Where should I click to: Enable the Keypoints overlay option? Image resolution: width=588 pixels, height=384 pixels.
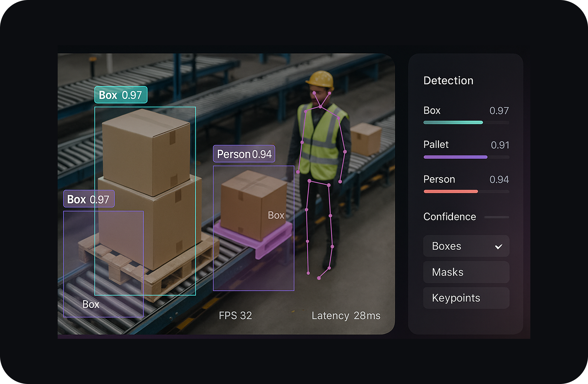466,298
